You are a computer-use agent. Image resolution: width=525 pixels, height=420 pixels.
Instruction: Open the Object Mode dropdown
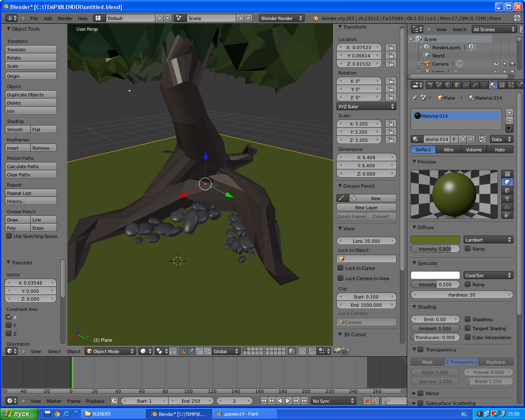click(110, 351)
